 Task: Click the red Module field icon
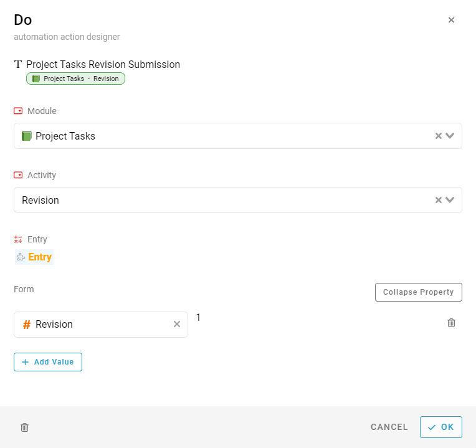tap(18, 111)
